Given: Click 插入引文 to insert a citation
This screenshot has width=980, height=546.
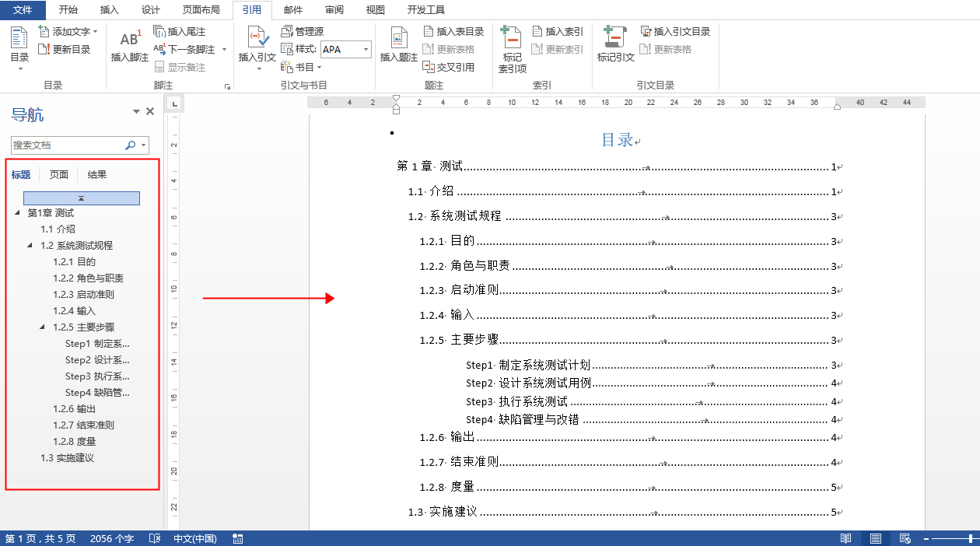Looking at the screenshot, I should (257, 48).
